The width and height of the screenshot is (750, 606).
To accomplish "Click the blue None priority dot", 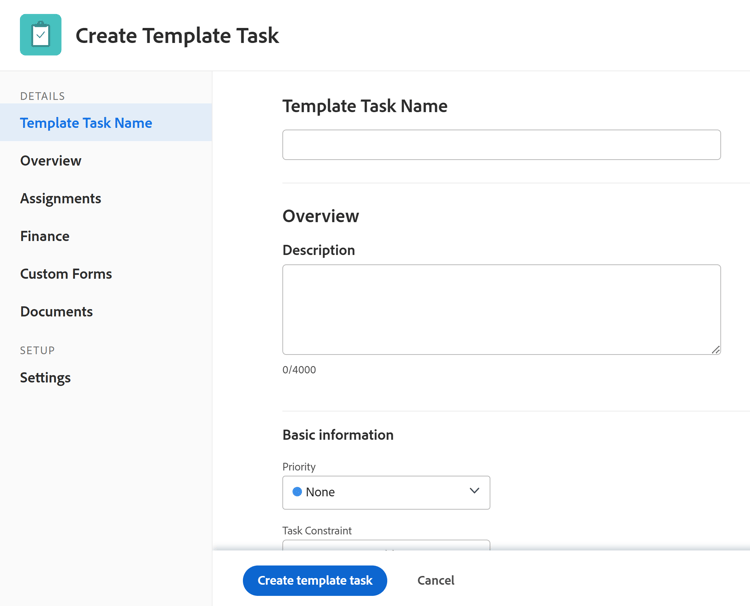I will 297,492.
